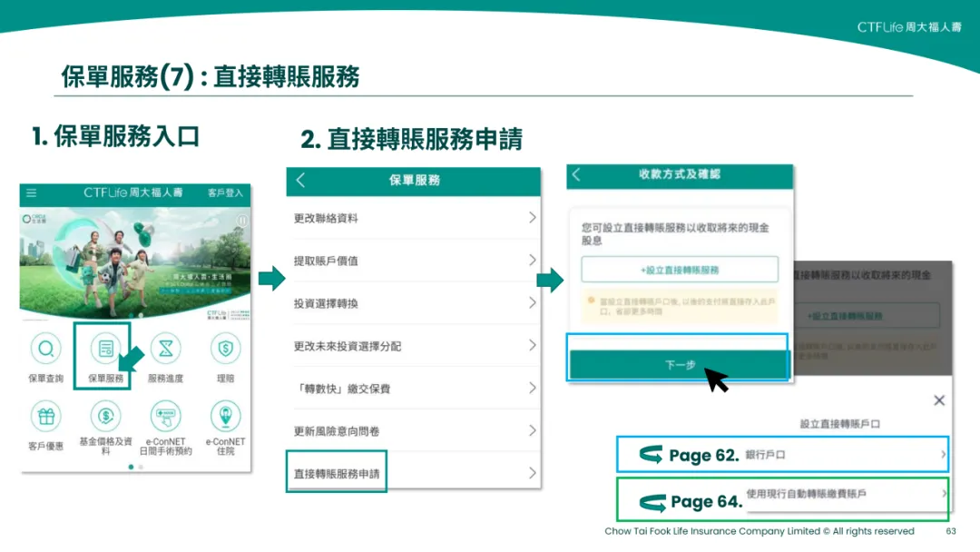980x552 pixels.
Task: Tap the 服務進度 hourglass icon
Action: (x=165, y=348)
